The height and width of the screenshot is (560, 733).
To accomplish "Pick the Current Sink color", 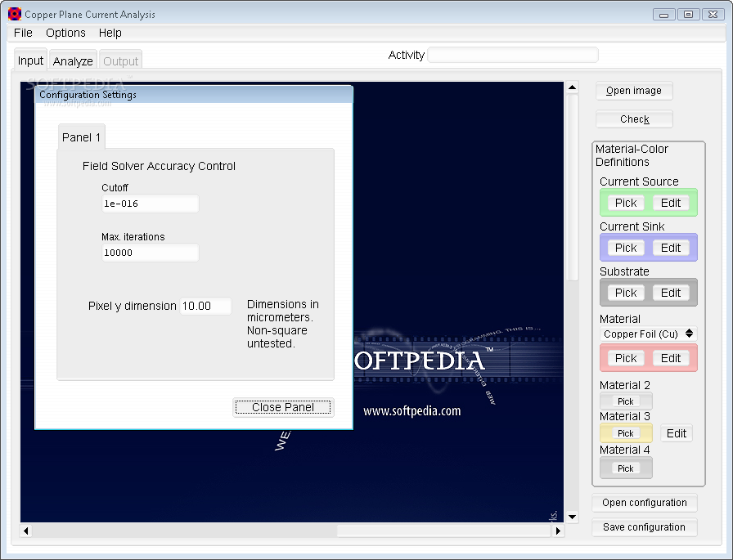I will click(626, 248).
